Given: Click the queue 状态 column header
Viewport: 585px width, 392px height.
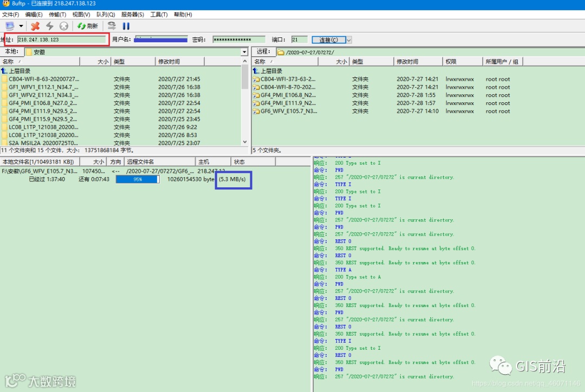Looking at the screenshot, I should click(253, 161).
